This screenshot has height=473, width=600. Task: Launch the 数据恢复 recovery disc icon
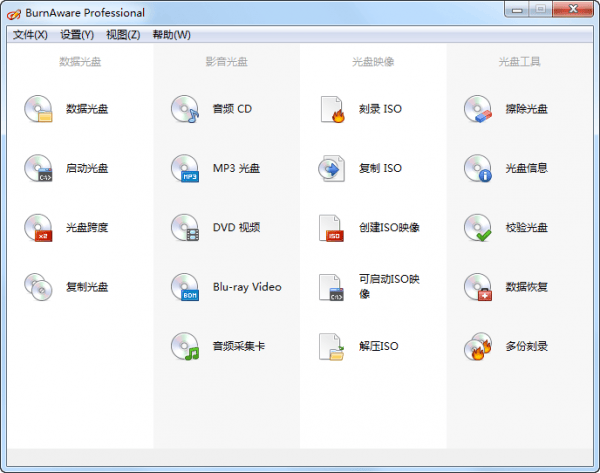click(478, 288)
